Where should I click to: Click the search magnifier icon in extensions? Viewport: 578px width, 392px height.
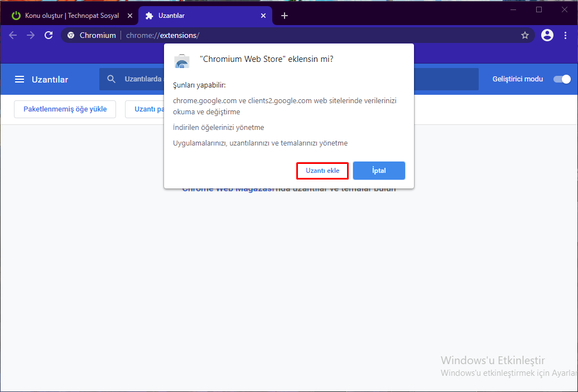click(x=111, y=79)
